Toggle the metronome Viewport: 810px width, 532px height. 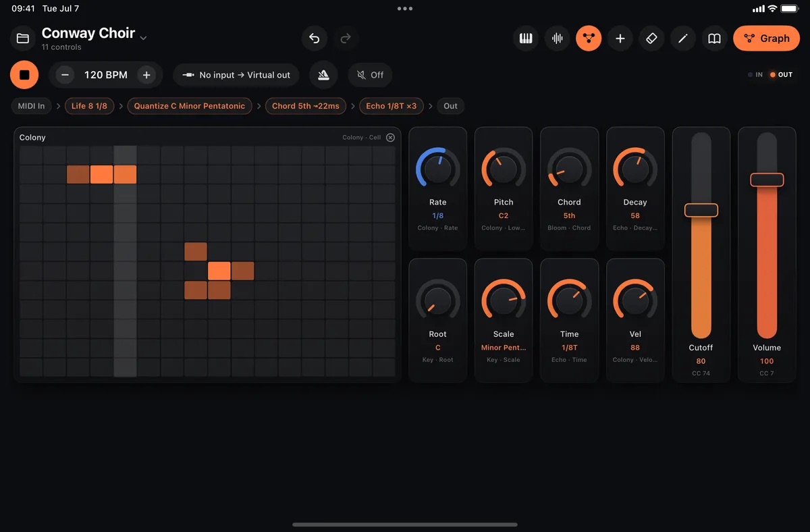pos(323,75)
